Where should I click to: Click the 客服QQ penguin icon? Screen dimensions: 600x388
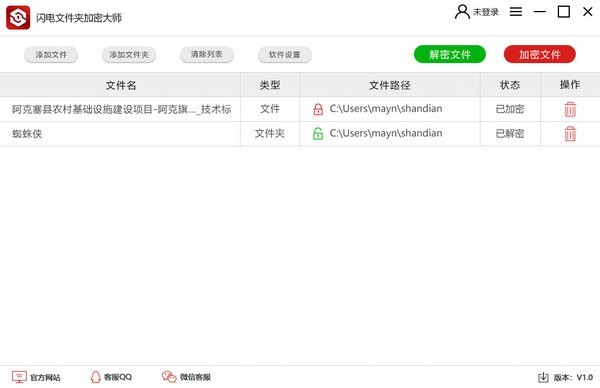[x=95, y=377]
